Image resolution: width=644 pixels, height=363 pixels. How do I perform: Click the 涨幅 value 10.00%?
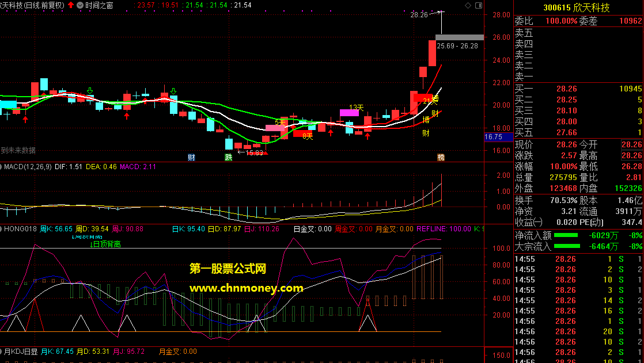[x=563, y=166]
